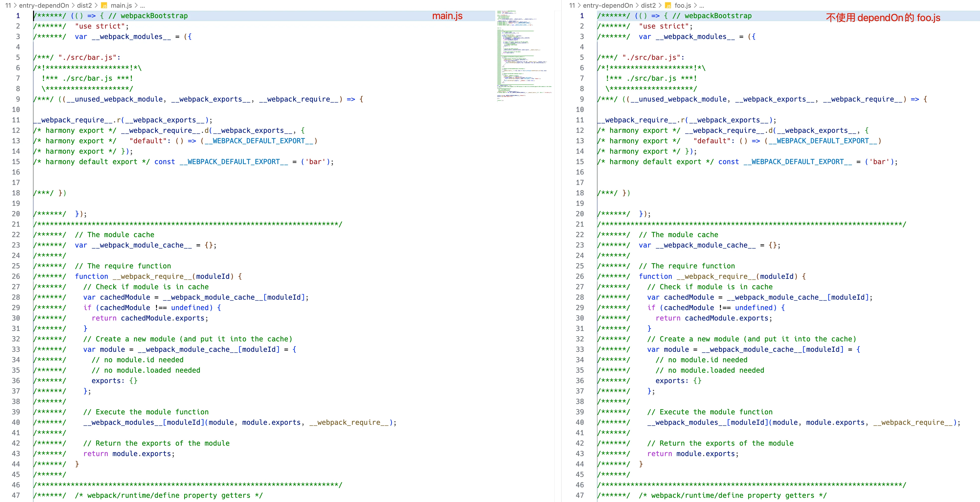This screenshot has width=980, height=502.
Task: Click "use strict" string in main.js editor
Action: [100, 26]
